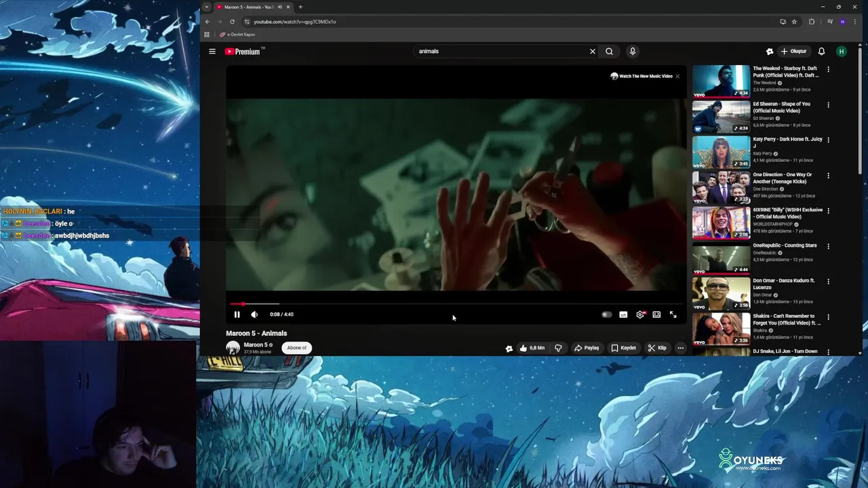Switch to theater mode
Screen dimensions: 868x488
(x=656, y=314)
